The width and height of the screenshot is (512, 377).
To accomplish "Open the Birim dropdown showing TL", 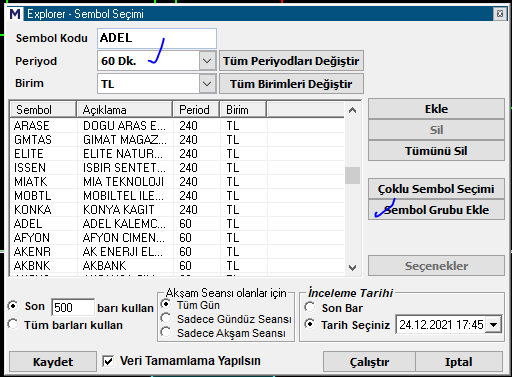I will coord(207,83).
